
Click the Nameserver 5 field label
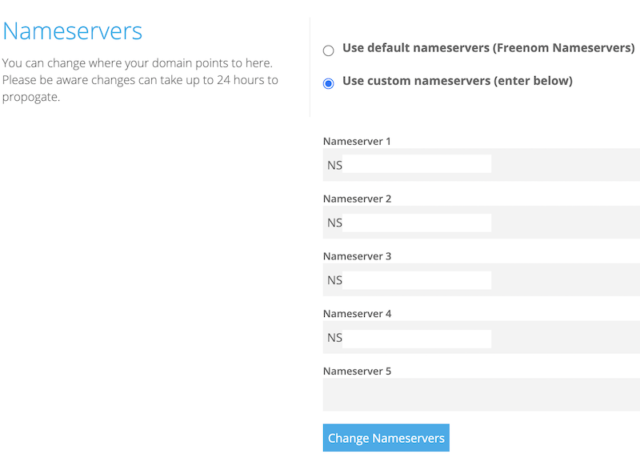tap(357, 371)
